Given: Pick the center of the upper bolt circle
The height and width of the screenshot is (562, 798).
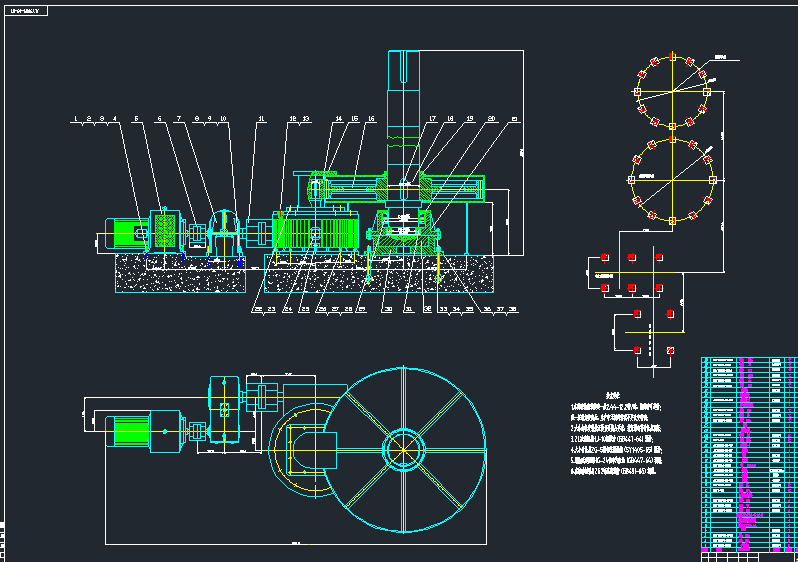Looking at the screenshot, I should pos(672,92).
